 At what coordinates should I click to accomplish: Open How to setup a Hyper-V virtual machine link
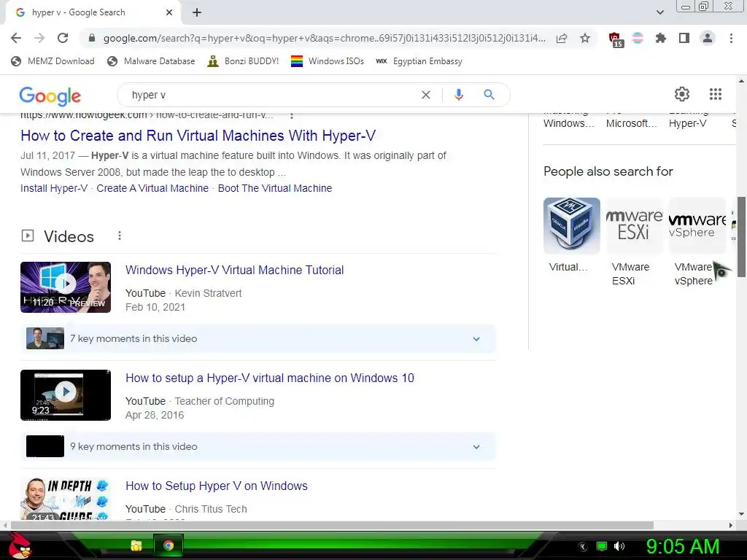(270, 378)
